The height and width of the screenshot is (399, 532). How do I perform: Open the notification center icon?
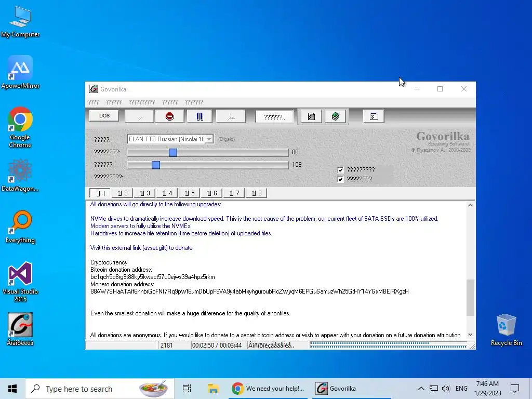point(515,389)
